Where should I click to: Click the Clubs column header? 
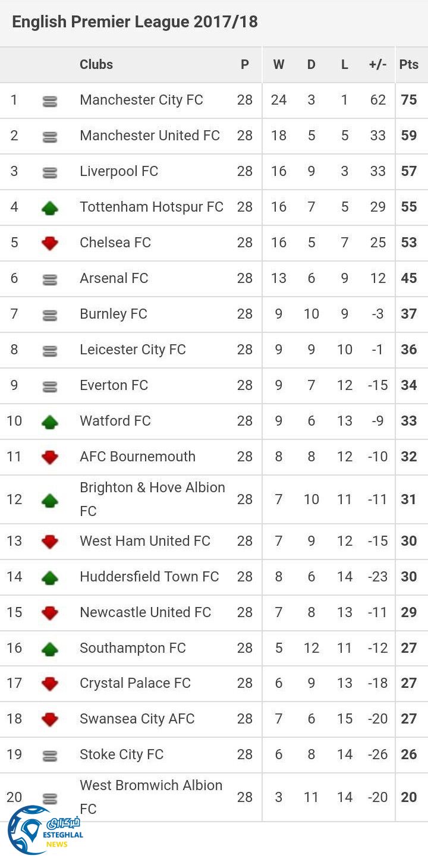pos(96,65)
